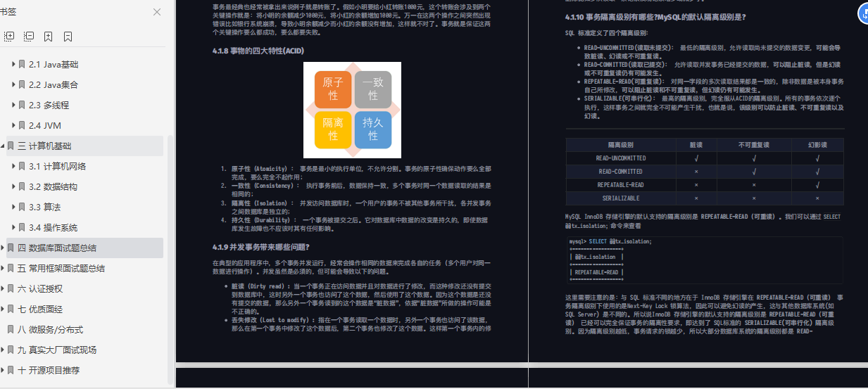
Task: Click the bookmark icon beside 2.4 JVM
Action: [22, 125]
